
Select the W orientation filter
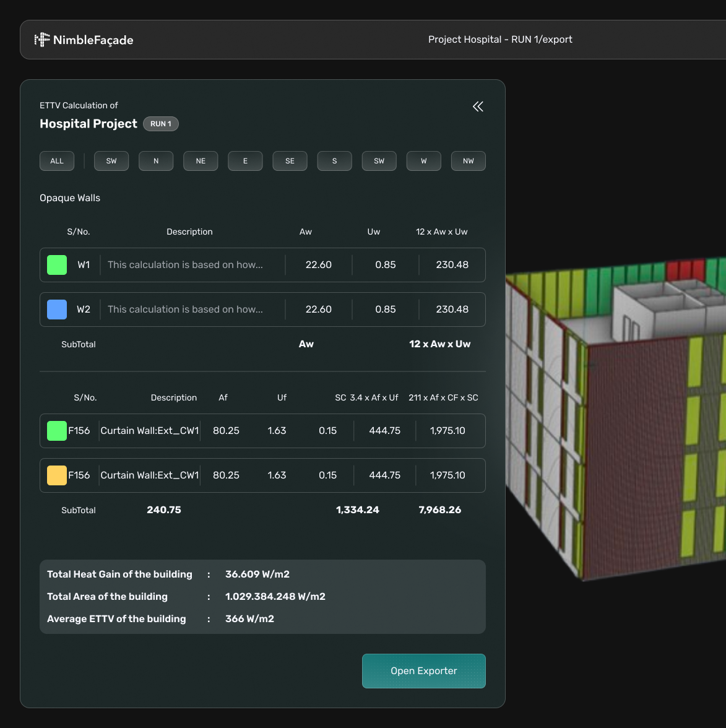[x=424, y=161]
